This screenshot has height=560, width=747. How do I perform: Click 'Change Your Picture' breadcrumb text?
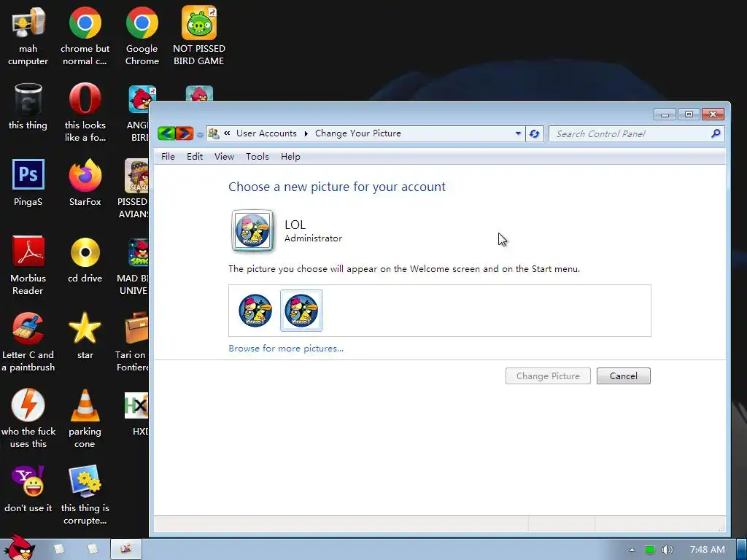pos(357,133)
